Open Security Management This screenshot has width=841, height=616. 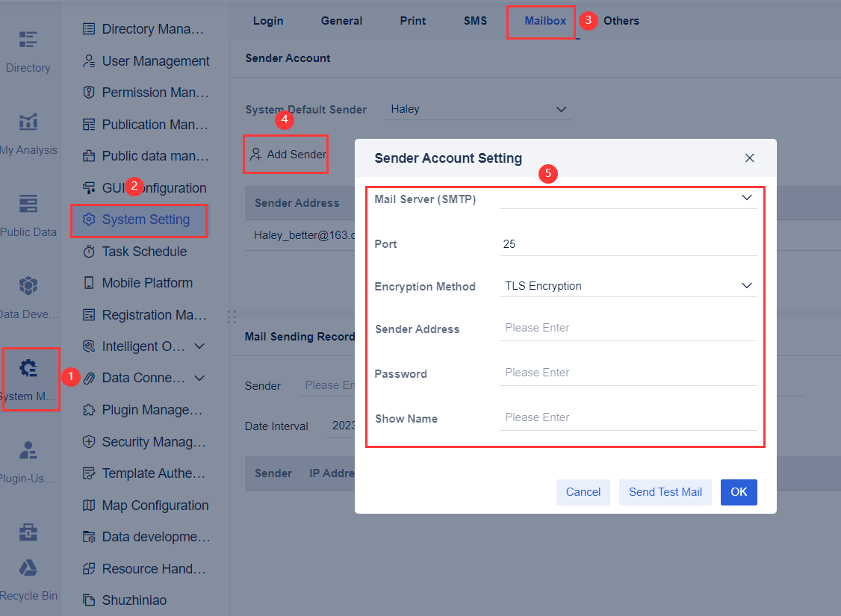149,441
